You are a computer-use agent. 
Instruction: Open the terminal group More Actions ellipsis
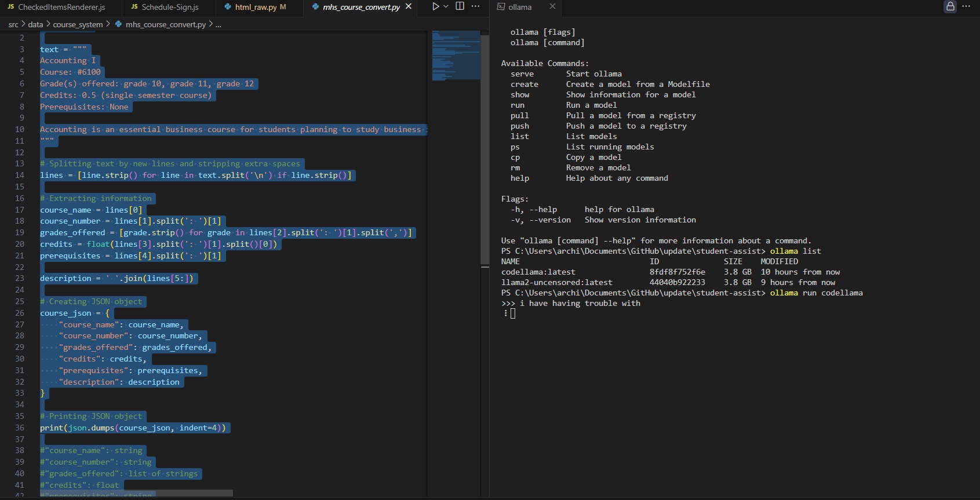point(966,6)
